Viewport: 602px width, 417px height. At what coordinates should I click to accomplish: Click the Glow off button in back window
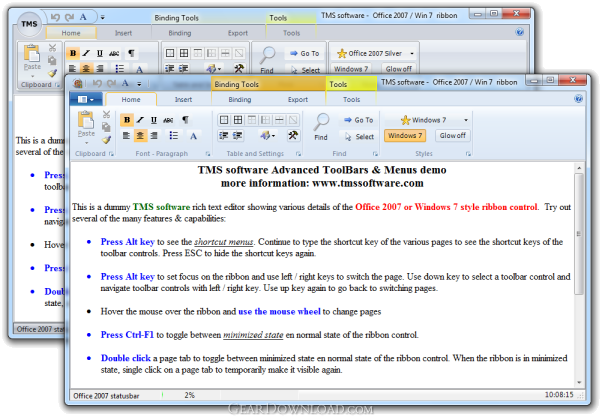pos(399,69)
